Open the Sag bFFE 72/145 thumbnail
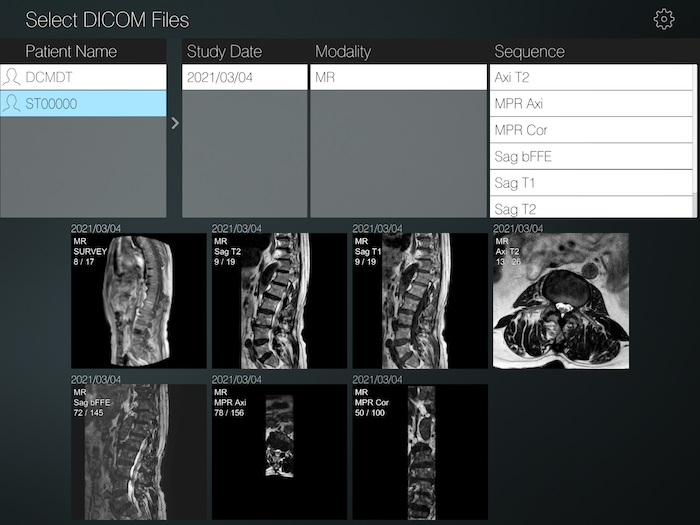The height and width of the screenshot is (525, 700). click(x=139, y=452)
